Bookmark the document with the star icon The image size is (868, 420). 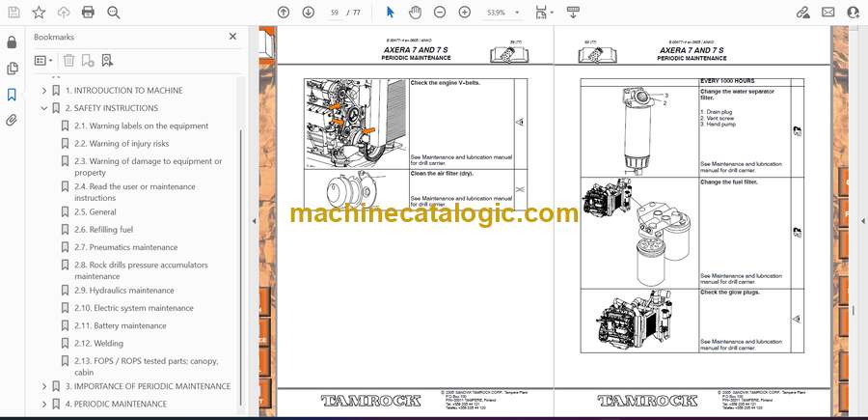click(39, 13)
